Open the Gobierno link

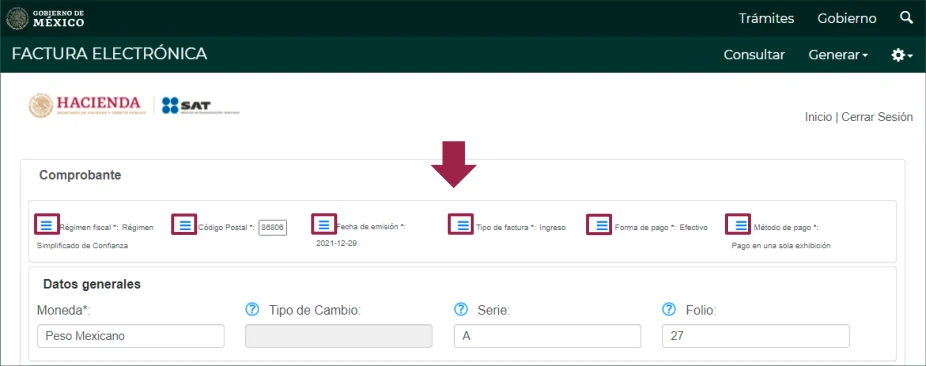(847, 18)
